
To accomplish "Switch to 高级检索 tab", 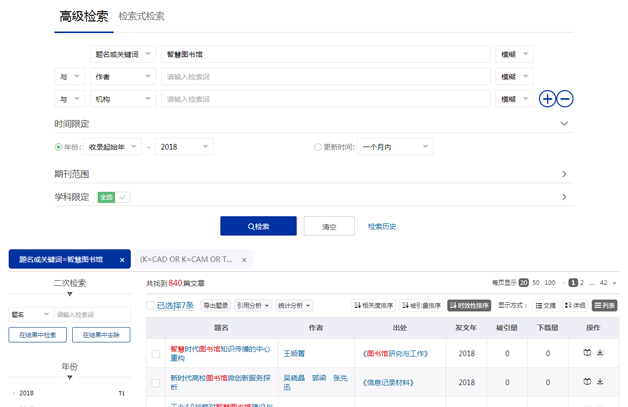I will [x=84, y=16].
